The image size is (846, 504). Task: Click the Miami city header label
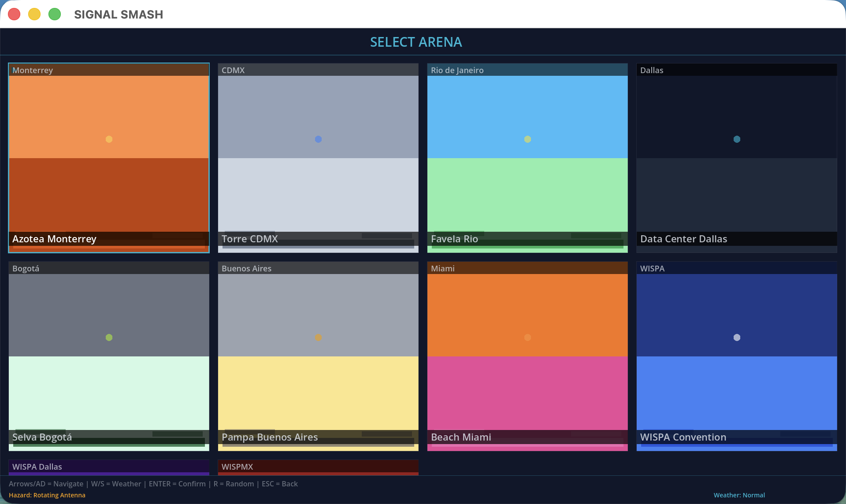click(442, 268)
